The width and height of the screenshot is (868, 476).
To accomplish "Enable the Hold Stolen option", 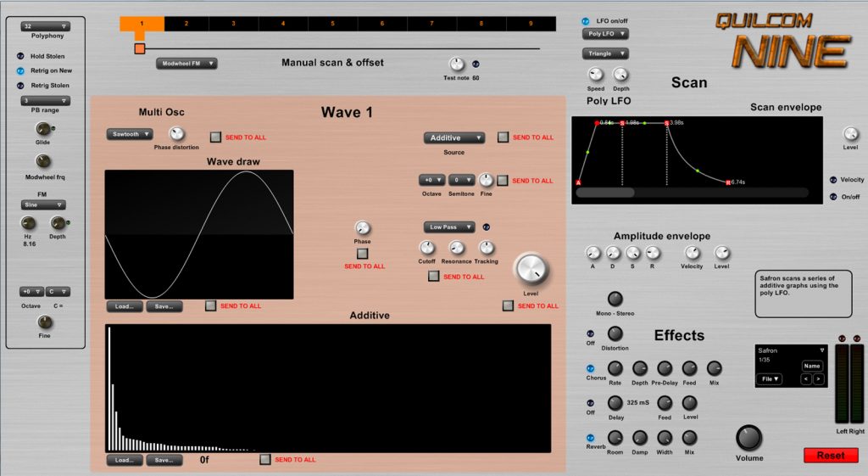I will coord(20,56).
